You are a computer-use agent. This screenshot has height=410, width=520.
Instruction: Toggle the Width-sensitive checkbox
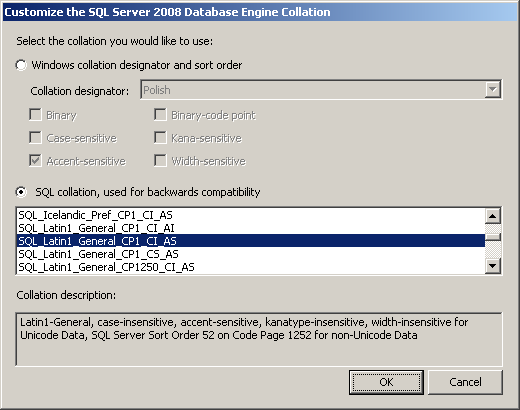160,161
